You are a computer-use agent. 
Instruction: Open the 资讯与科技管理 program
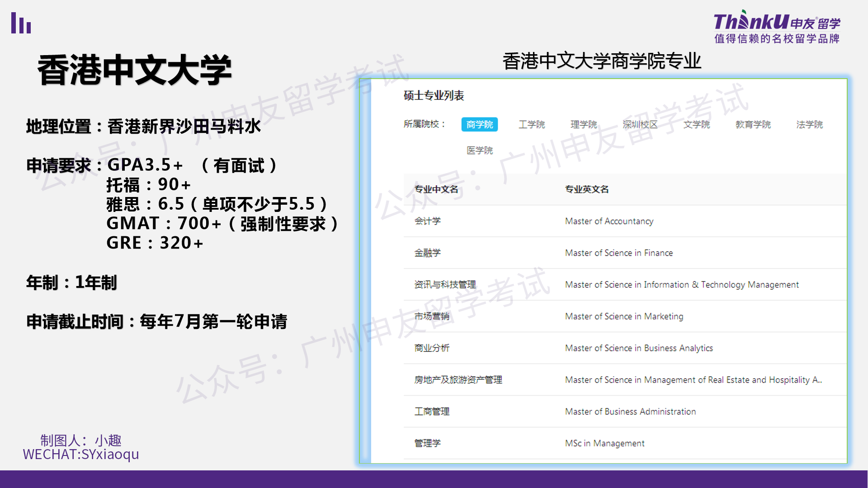pyautogui.click(x=625, y=284)
